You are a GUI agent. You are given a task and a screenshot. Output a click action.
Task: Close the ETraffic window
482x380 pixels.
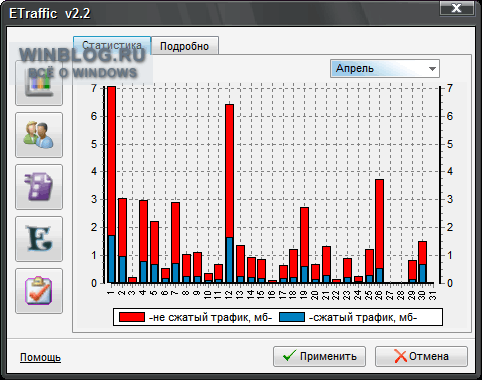point(457,8)
